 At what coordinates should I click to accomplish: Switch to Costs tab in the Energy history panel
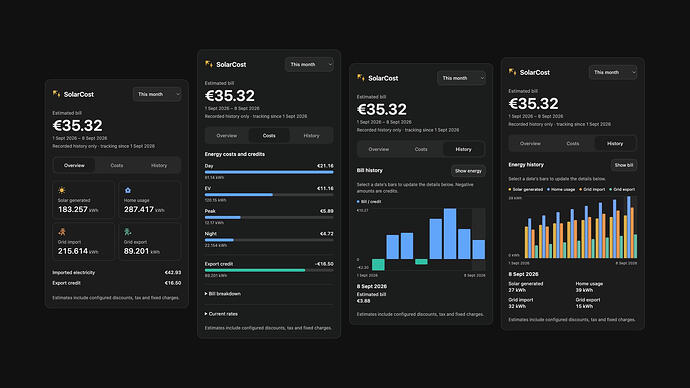click(x=573, y=143)
